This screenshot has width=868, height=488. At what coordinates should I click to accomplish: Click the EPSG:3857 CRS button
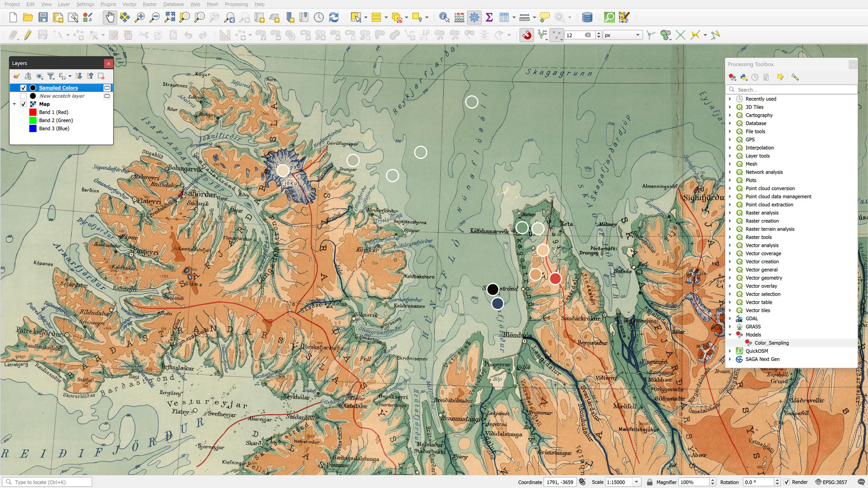pyautogui.click(x=831, y=482)
